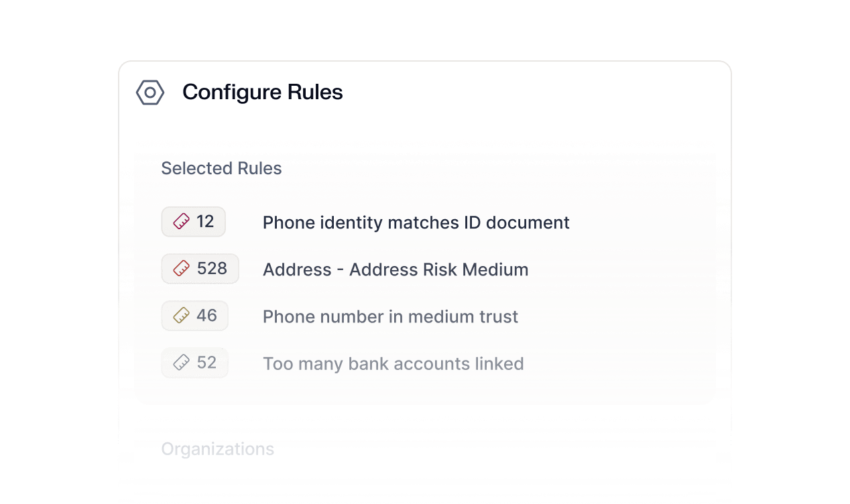Click the rule 'Phone number in medium trust'
Image resolution: width=850 pixels, height=504 pixels.
(391, 316)
